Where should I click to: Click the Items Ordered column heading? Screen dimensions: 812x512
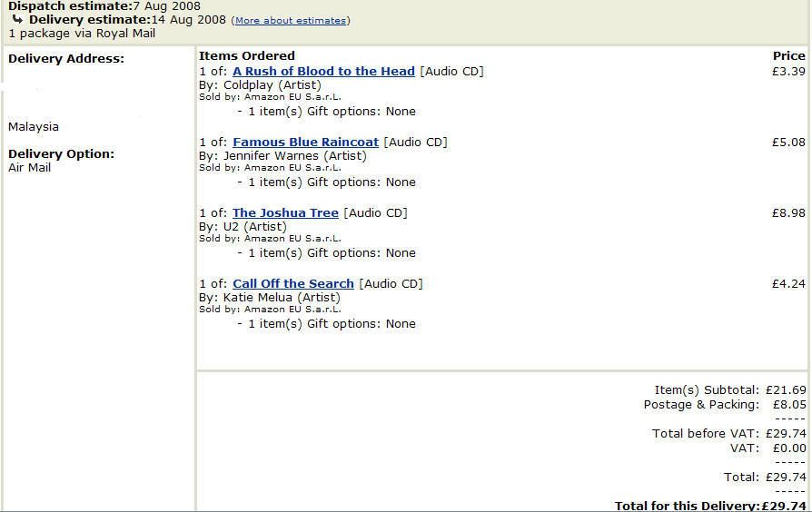click(x=247, y=55)
